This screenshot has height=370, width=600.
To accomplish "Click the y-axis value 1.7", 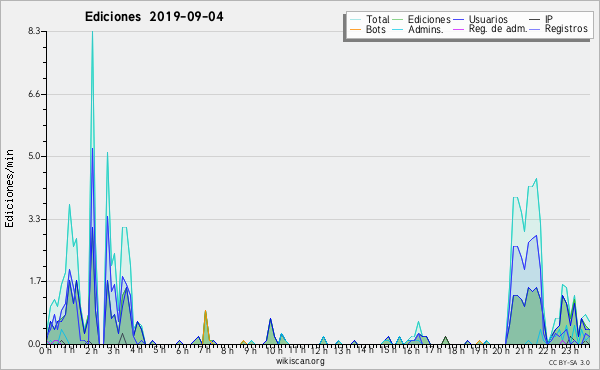I will tap(34, 282).
